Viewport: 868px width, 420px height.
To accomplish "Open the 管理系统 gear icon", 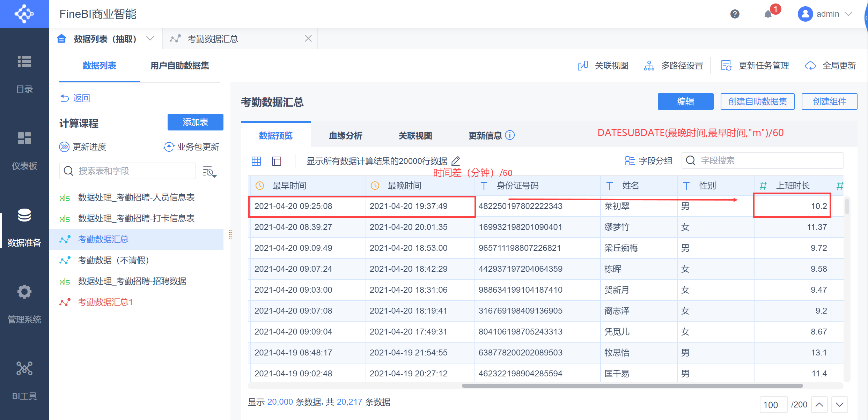I will tap(24, 292).
